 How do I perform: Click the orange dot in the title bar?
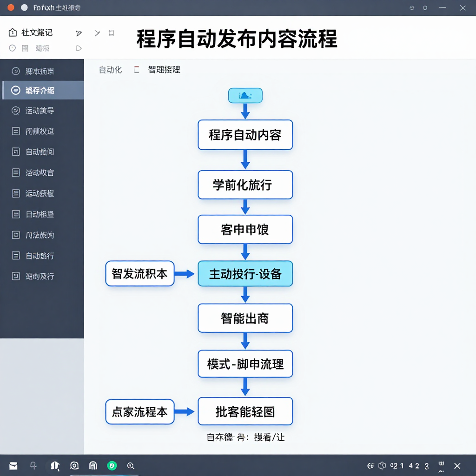coord(11,7)
